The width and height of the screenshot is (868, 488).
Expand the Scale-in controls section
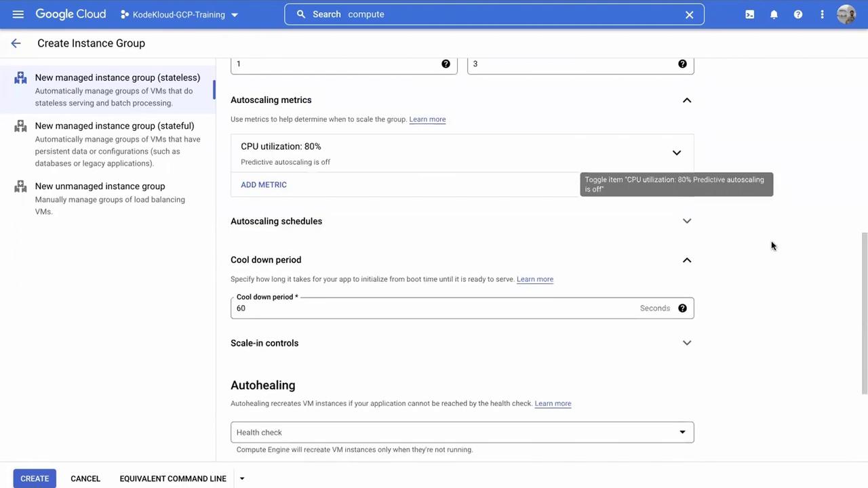coord(687,343)
